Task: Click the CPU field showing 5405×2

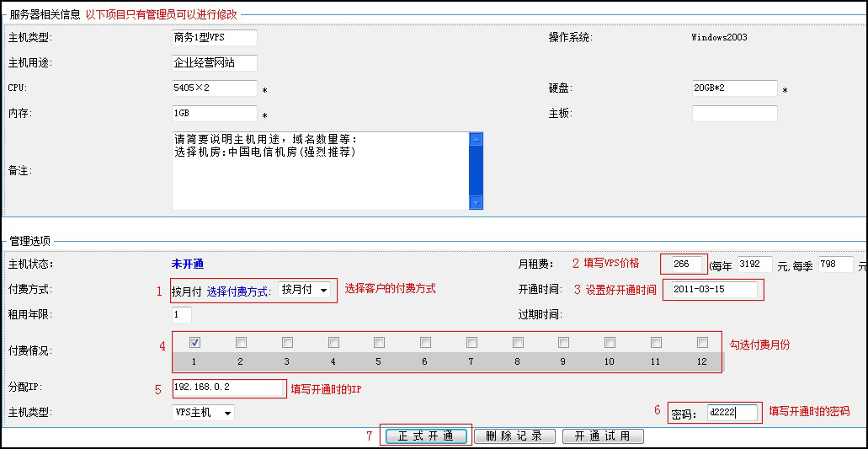Action: 214,88
